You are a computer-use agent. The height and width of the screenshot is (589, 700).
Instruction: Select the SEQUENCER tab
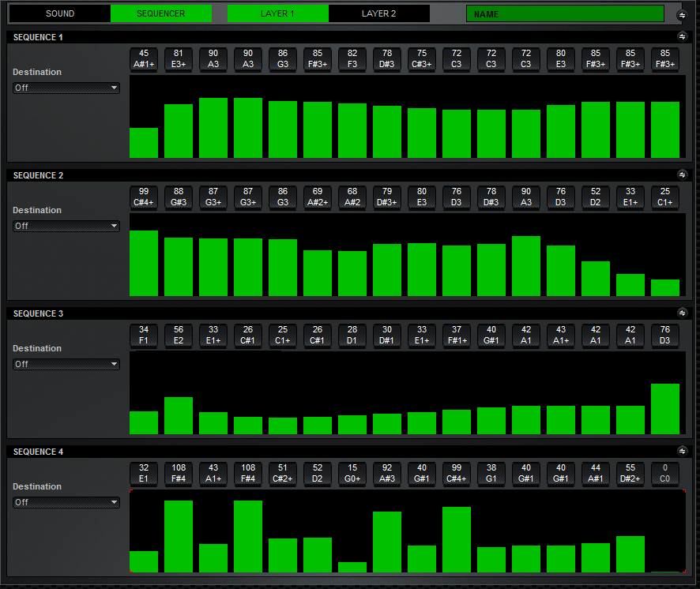click(161, 13)
